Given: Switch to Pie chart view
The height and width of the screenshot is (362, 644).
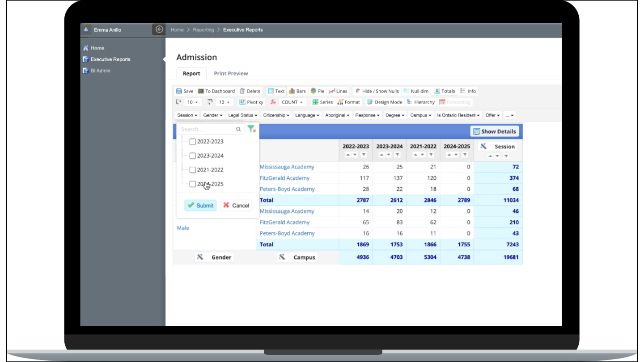Looking at the screenshot, I should coord(317,91).
